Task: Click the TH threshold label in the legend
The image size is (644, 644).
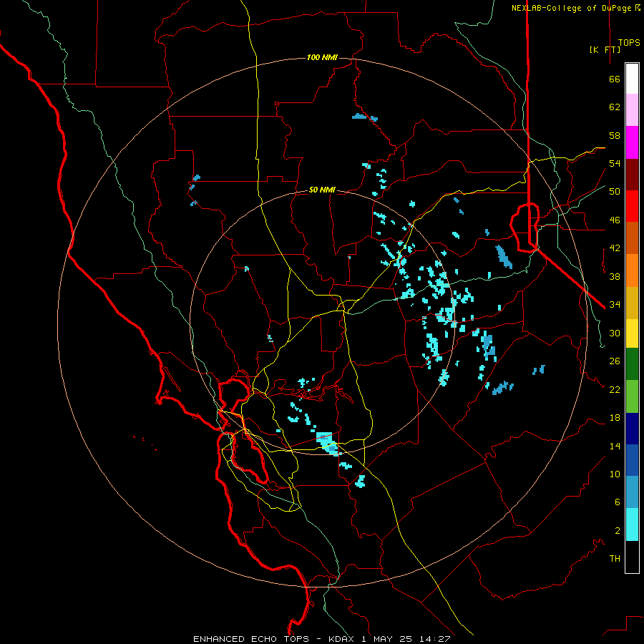Action: [x=615, y=559]
